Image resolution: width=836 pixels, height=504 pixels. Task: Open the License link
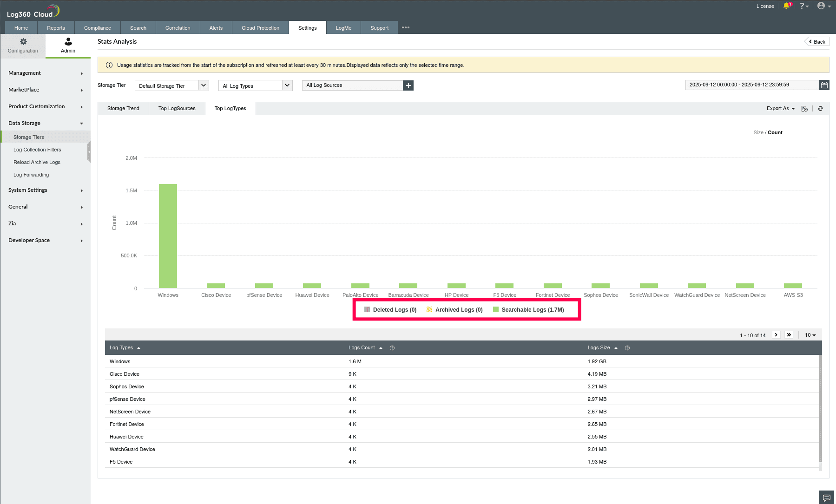pyautogui.click(x=765, y=6)
